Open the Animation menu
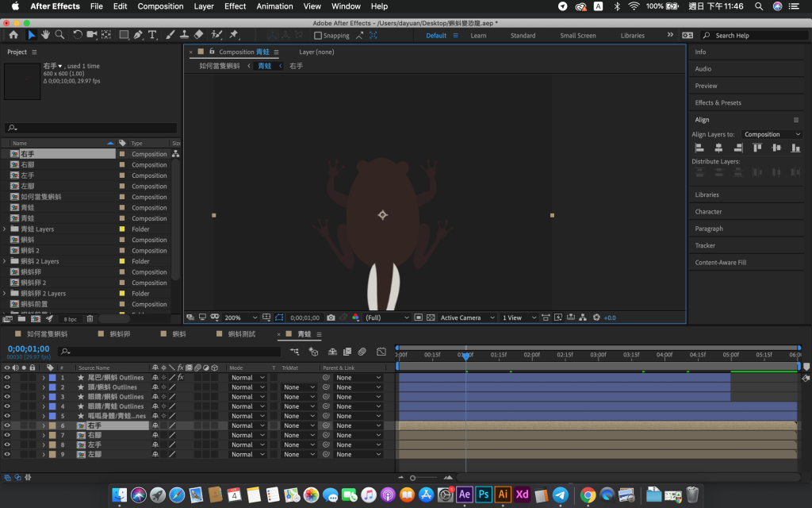 274,6
